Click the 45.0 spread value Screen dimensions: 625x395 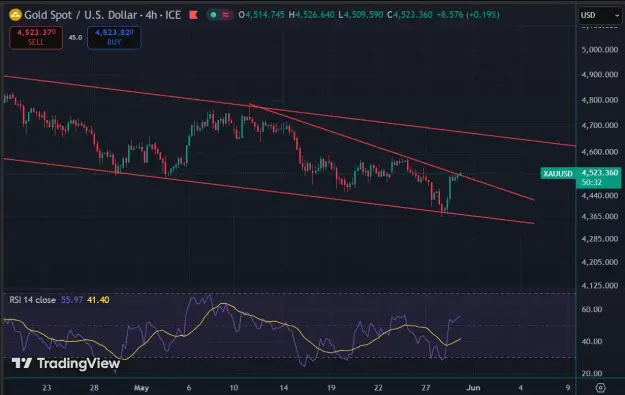tap(75, 37)
